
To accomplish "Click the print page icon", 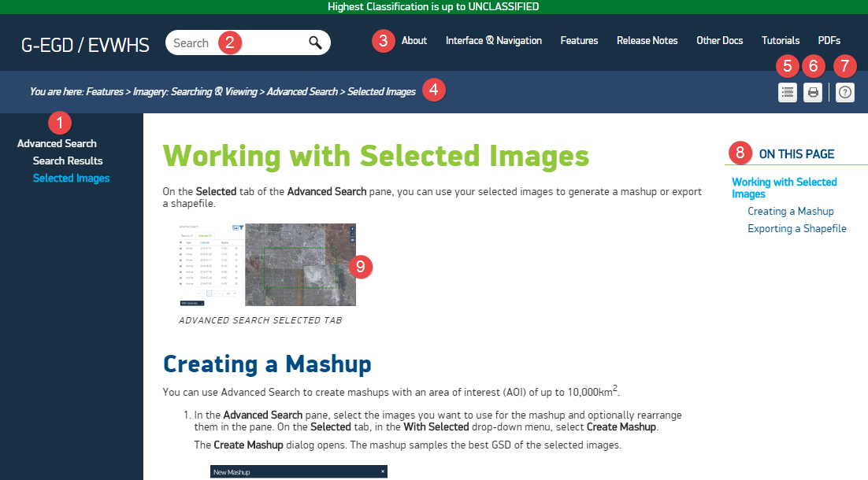I will (x=813, y=93).
